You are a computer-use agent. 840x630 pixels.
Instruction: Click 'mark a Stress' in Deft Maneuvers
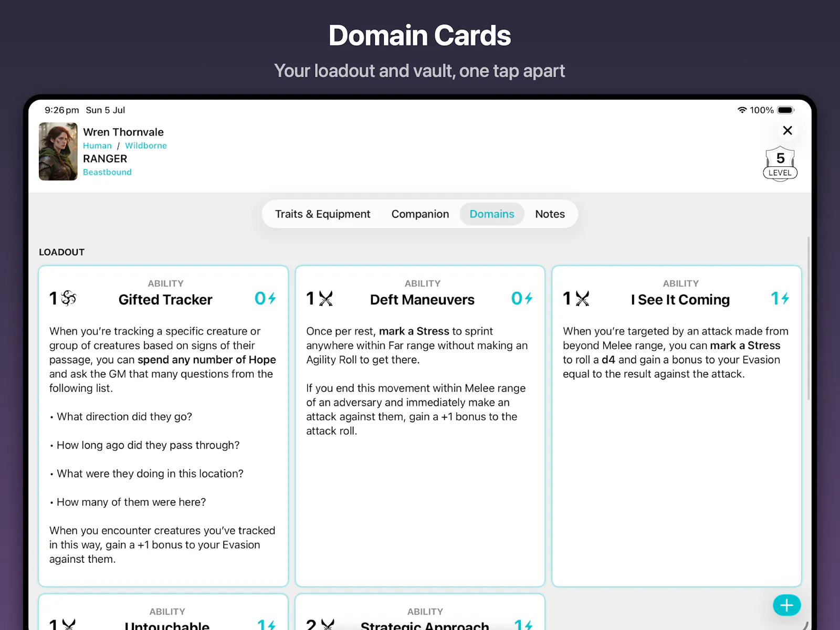coord(414,331)
